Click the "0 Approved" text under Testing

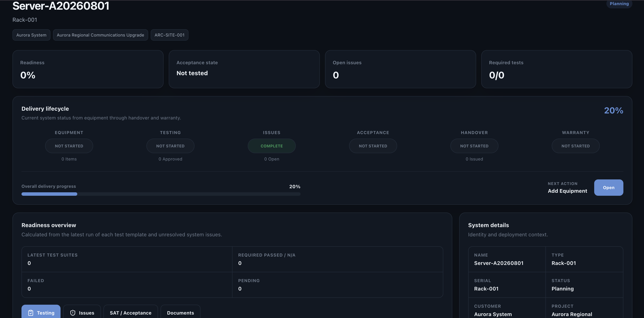tap(170, 159)
